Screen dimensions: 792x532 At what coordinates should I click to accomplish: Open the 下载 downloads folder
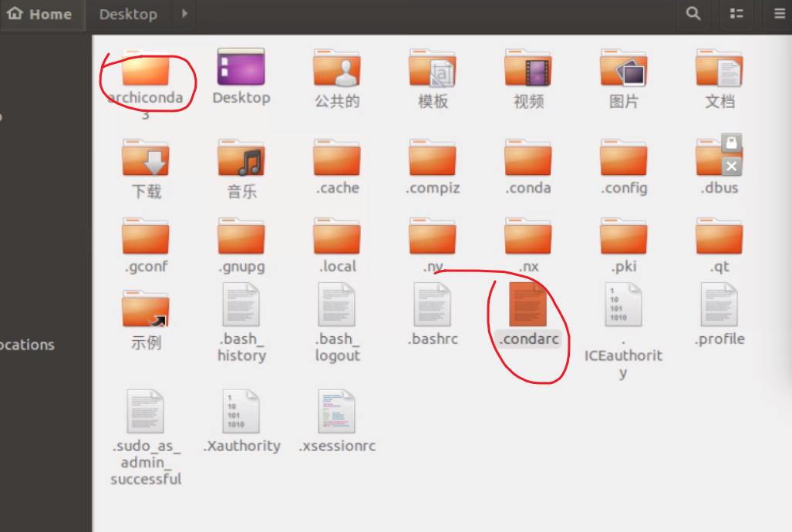tap(146, 157)
